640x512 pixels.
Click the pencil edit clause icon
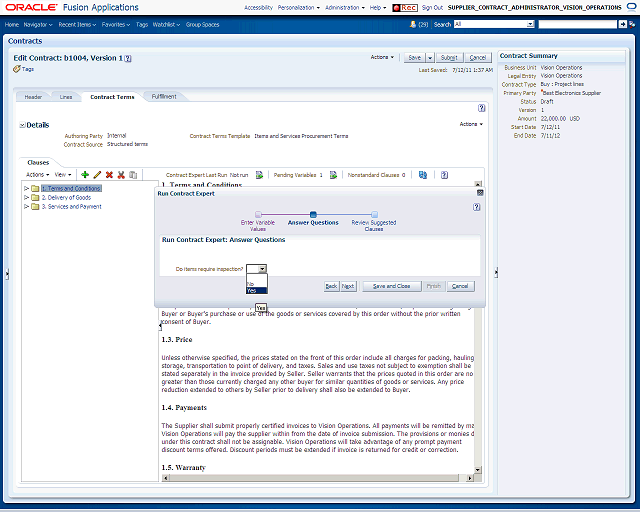[x=97, y=175]
